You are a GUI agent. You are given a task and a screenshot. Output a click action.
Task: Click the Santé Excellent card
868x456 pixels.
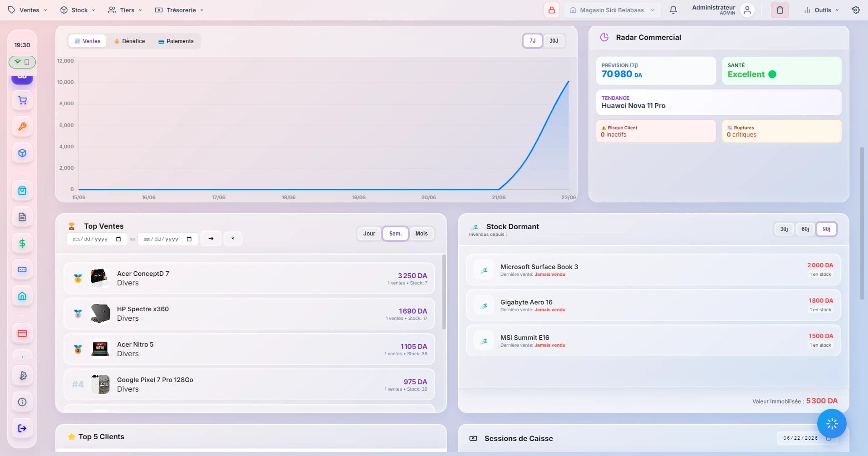[782, 70]
